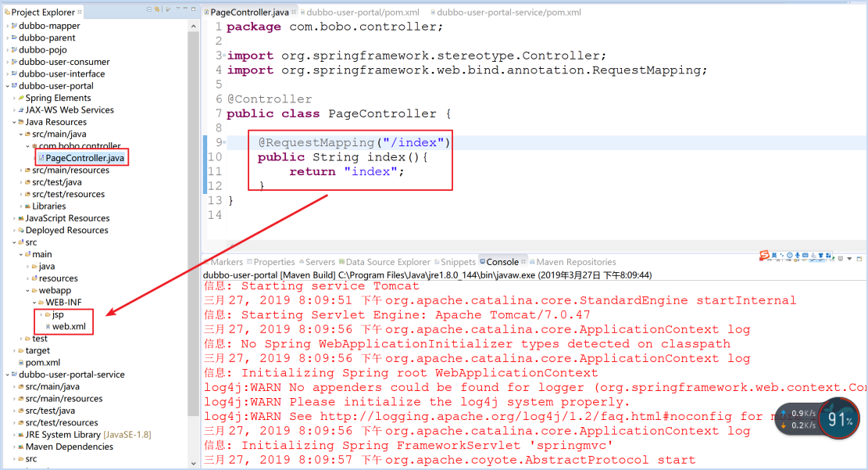
Task: Maximize the Project Explorer view
Action: (193, 9)
